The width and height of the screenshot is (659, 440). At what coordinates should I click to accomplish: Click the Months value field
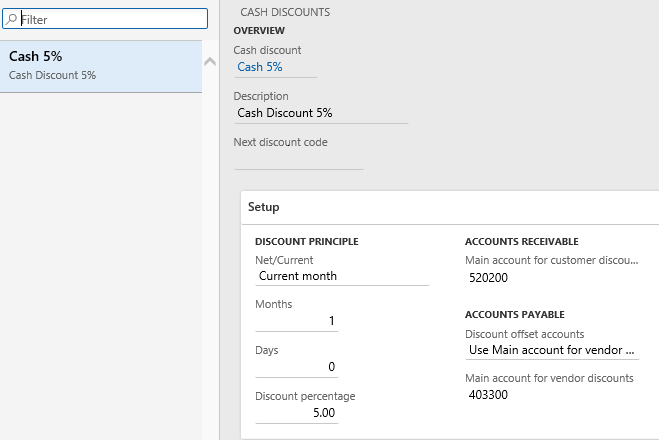click(297, 321)
